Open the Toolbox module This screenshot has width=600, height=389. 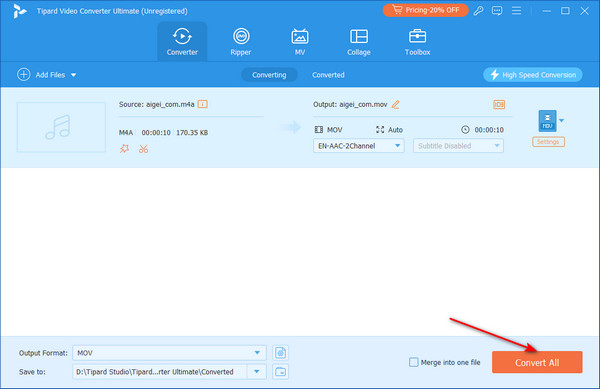coord(417,42)
